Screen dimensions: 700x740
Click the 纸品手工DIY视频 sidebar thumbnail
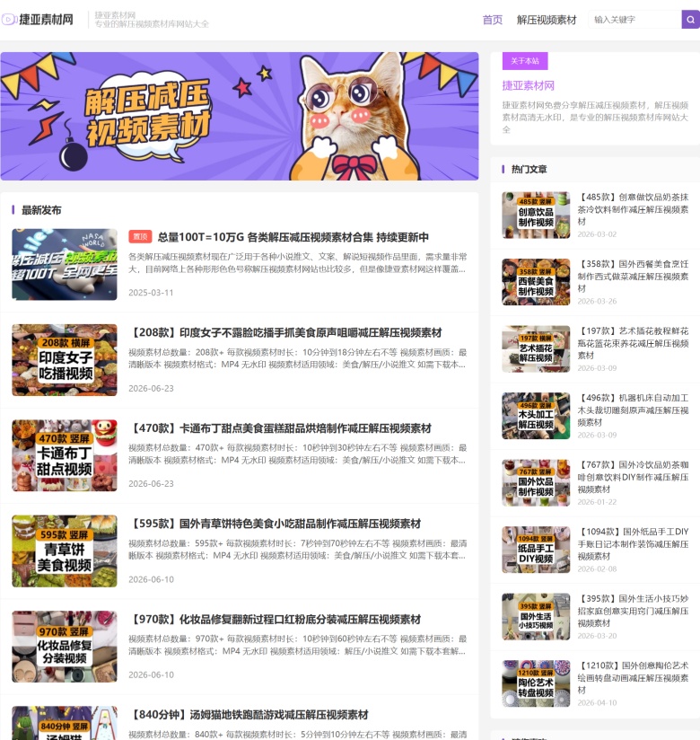tap(536, 550)
